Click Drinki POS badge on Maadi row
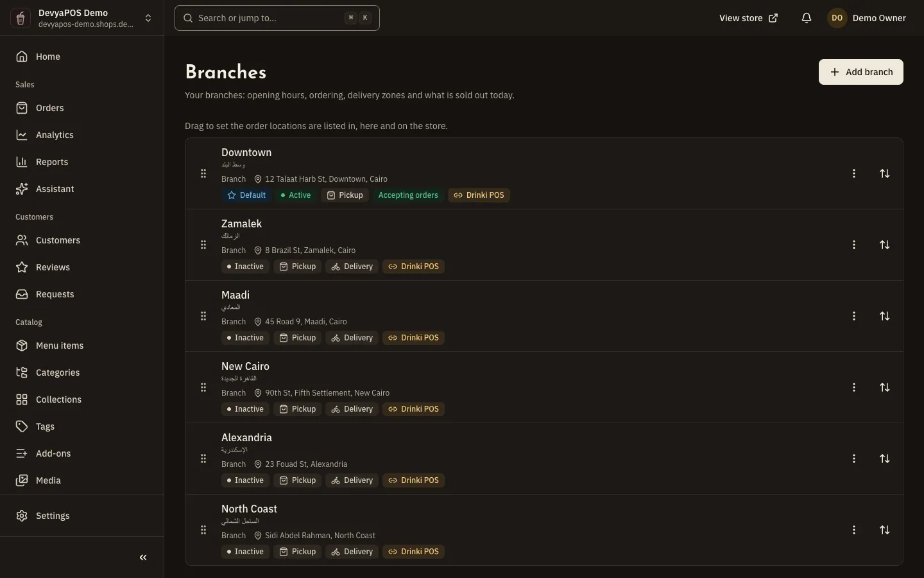Screen dimensions: 924x578 pos(414,338)
